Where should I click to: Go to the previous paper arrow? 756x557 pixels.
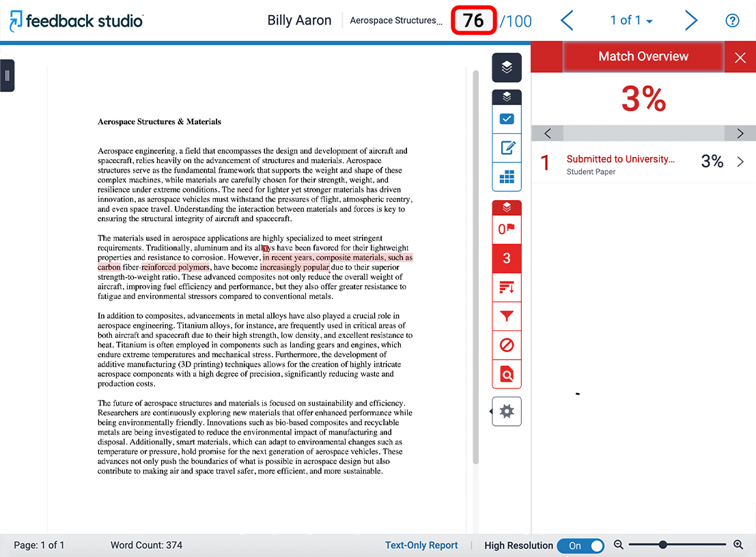pyautogui.click(x=568, y=20)
